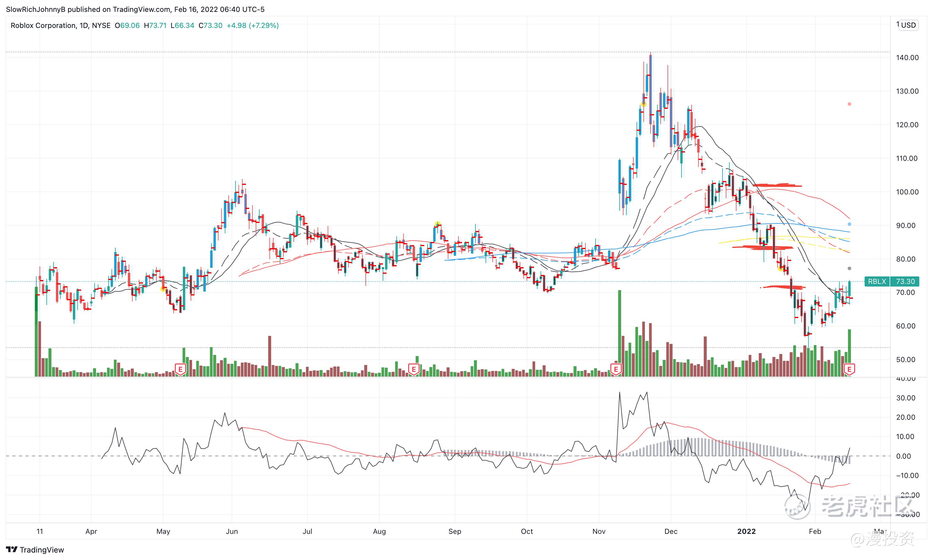Click the light blue dot near the 90 level
The width and height of the screenshot is (933, 560).
click(849, 224)
